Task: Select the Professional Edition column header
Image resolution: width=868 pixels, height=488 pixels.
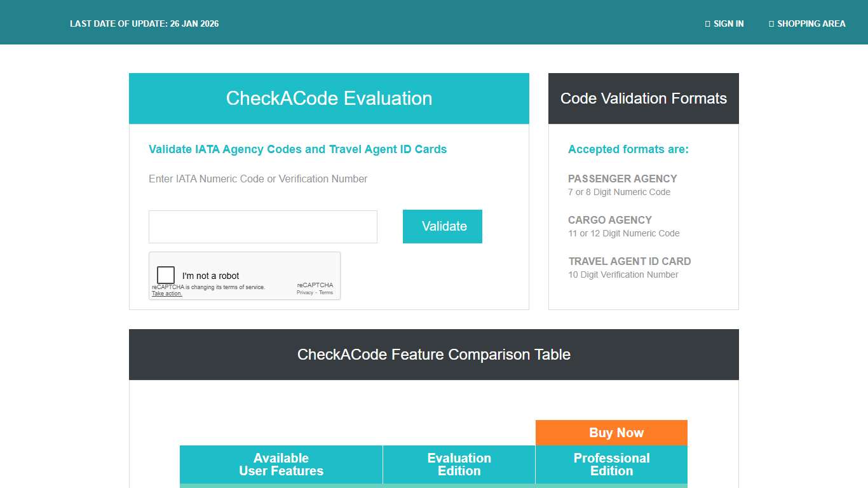Action: coord(611,464)
